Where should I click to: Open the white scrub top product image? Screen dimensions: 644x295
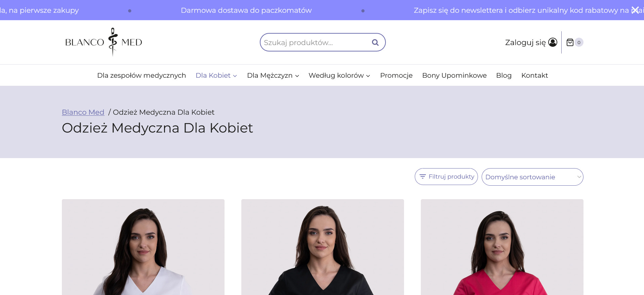(x=143, y=247)
